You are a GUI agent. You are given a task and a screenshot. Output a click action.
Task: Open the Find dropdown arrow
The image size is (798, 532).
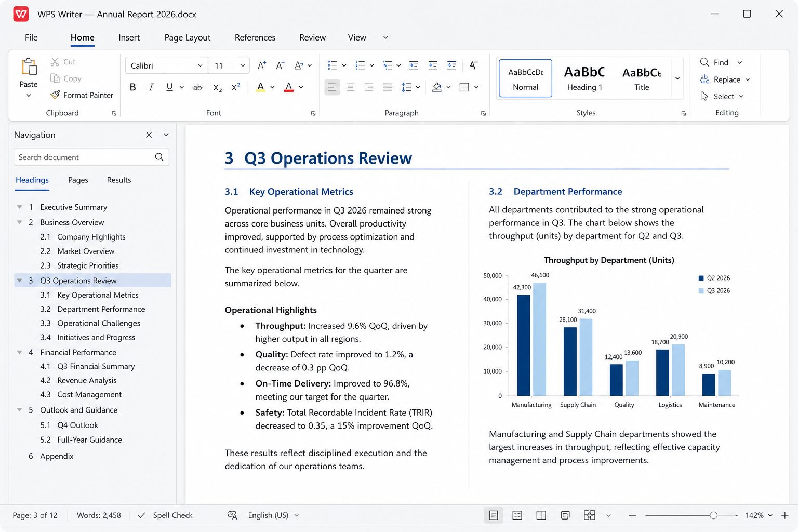pos(740,62)
